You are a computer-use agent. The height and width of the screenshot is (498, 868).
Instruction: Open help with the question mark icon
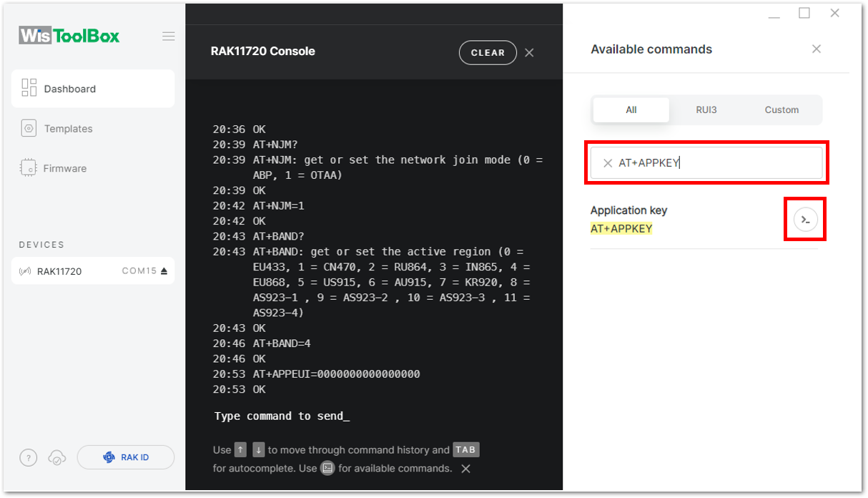pyautogui.click(x=28, y=458)
